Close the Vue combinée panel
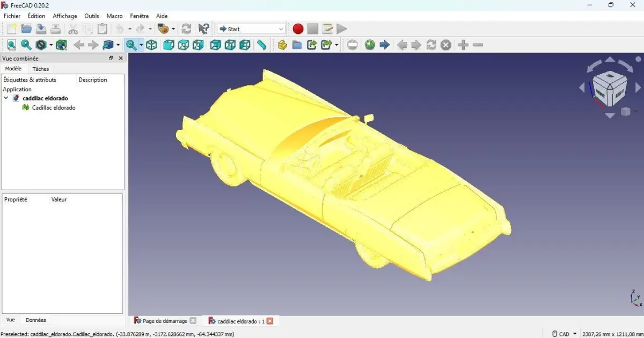This screenshot has width=644, height=338. point(121,58)
